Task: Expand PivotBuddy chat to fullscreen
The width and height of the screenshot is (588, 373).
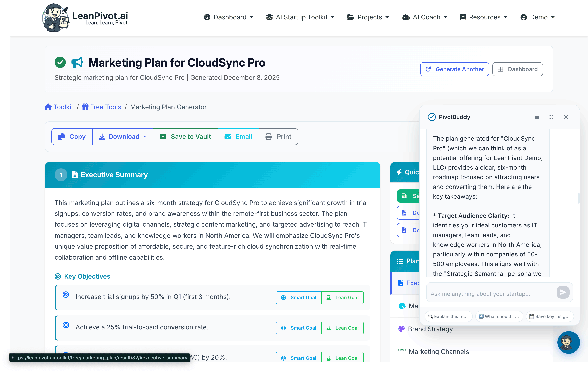Action: tap(551, 117)
